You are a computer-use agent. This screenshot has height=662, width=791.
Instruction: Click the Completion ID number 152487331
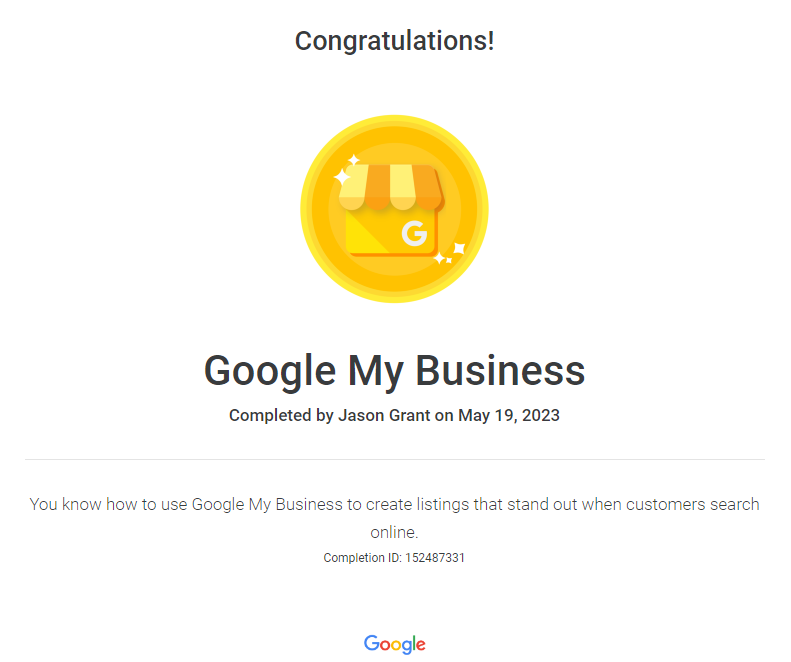pos(434,558)
